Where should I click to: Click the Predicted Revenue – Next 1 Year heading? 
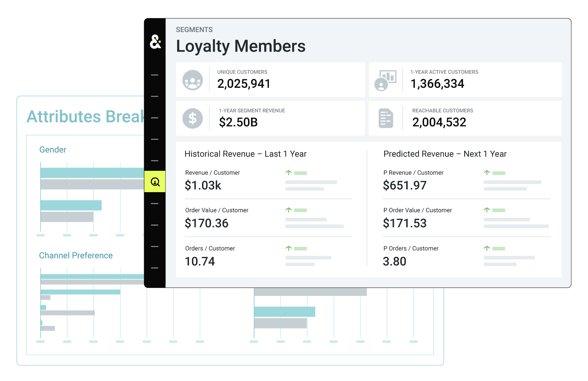(445, 154)
